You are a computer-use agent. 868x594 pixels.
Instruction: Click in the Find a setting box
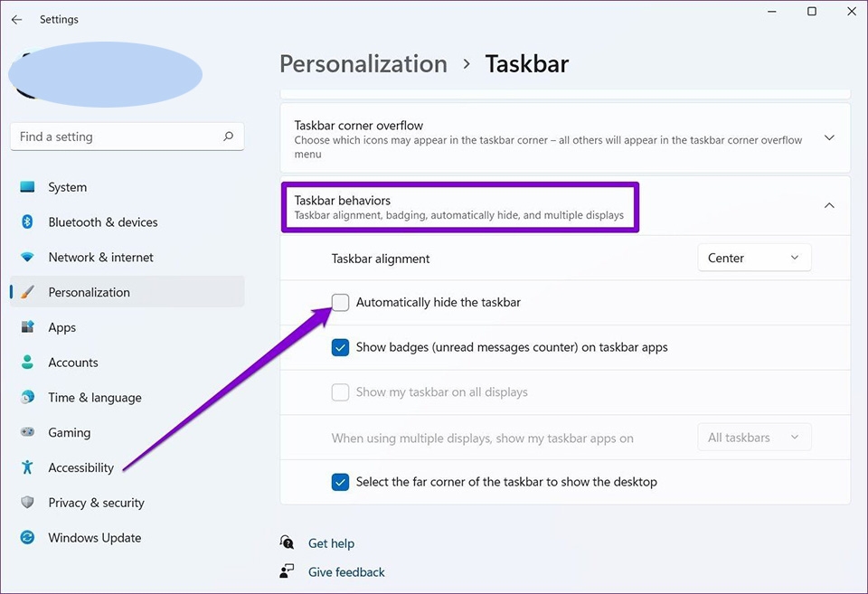pos(127,137)
